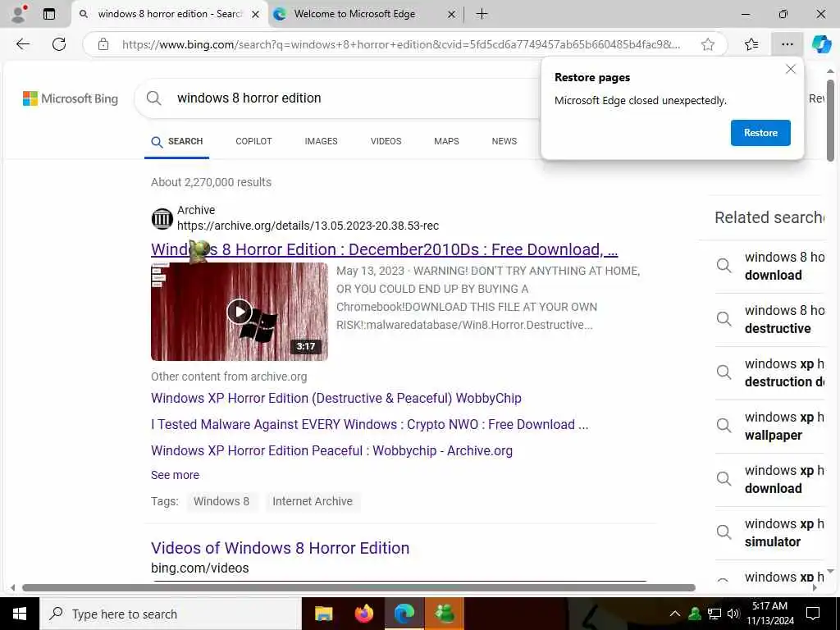
Task: Play the 3:17 video thumbnail
Action: pos(240,311)
